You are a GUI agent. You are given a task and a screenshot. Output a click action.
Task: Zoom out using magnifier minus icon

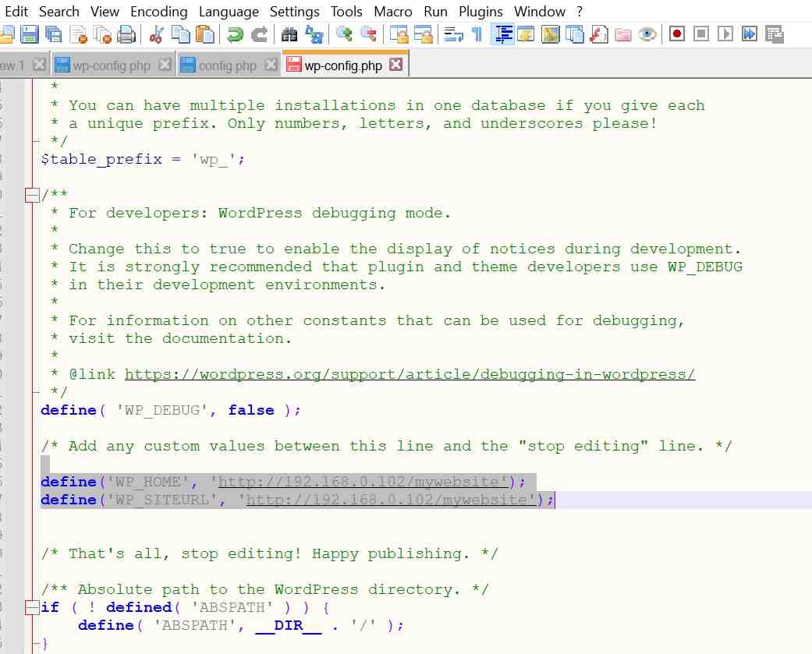pyautogui.click(x=368, y=34)
